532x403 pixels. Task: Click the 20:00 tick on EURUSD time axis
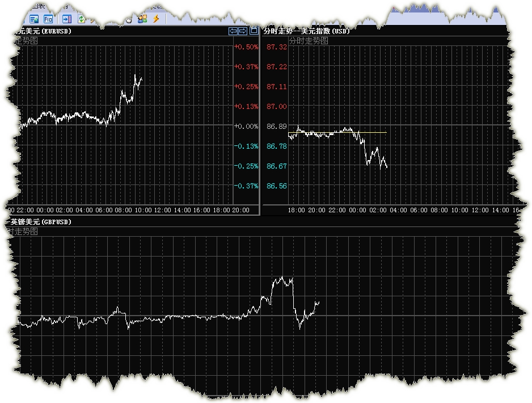click(241, 210)
